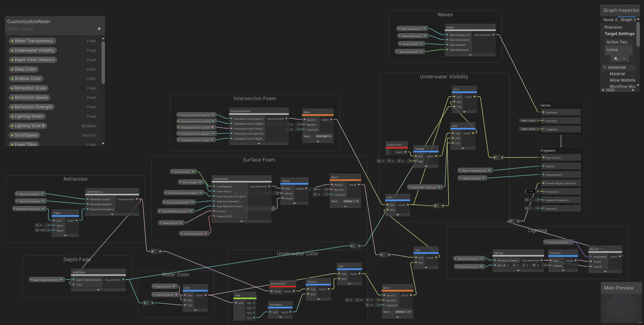Add a new property in the CustomizableWater blackboard

(x=99, y=29)
